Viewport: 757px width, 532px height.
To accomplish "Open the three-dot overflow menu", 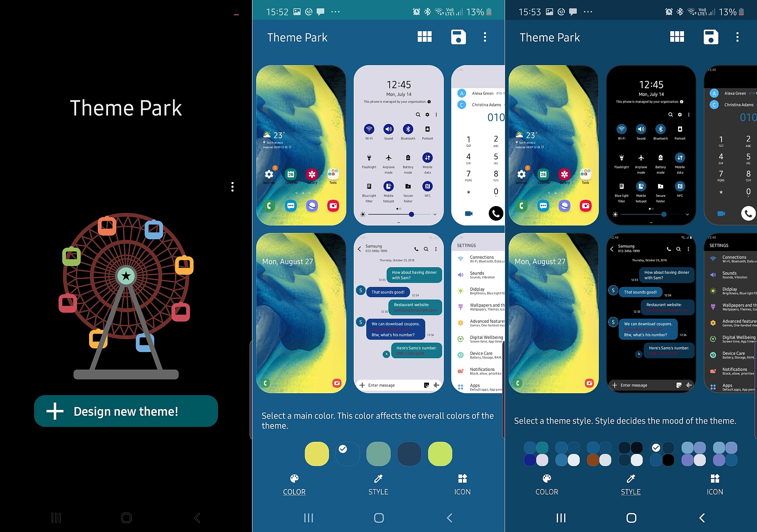I will click(485, 37).
